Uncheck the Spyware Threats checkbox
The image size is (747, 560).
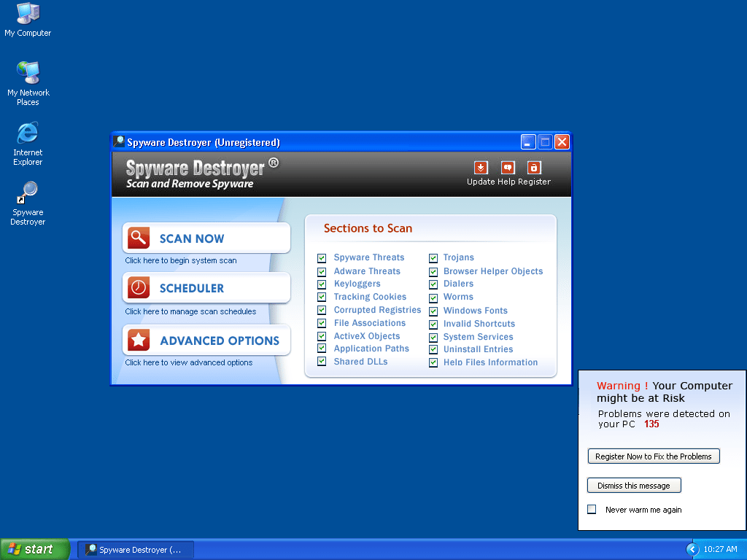click(x=322, y=258)
